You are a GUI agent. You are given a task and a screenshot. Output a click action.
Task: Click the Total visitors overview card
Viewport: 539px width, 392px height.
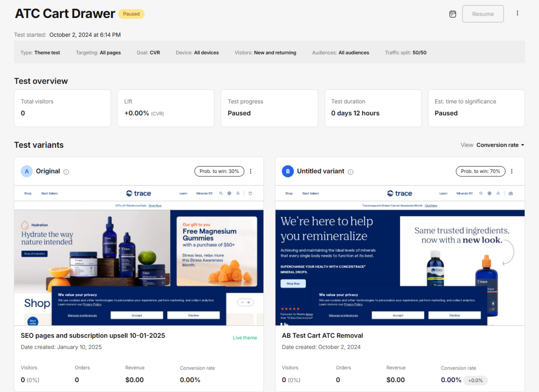coord(62,108)
